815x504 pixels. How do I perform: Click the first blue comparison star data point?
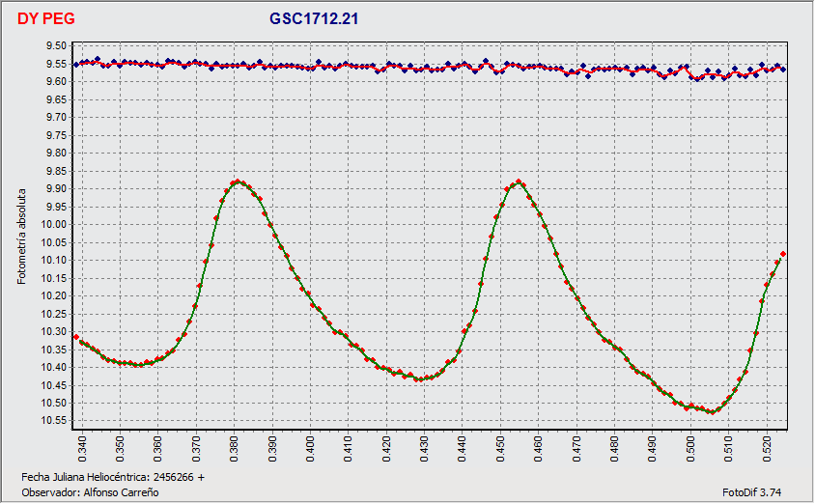[x=76, y=65]
